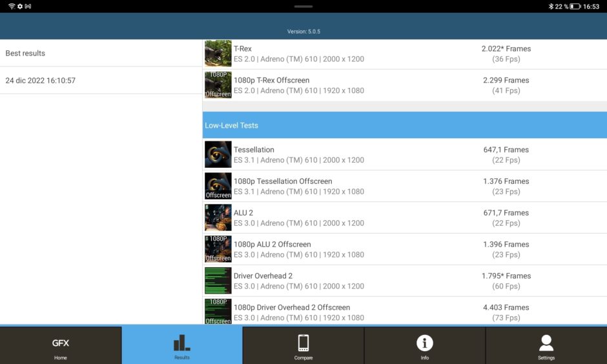Switch to the Results tab
The image size is (607, 364).
coord(182,345)
